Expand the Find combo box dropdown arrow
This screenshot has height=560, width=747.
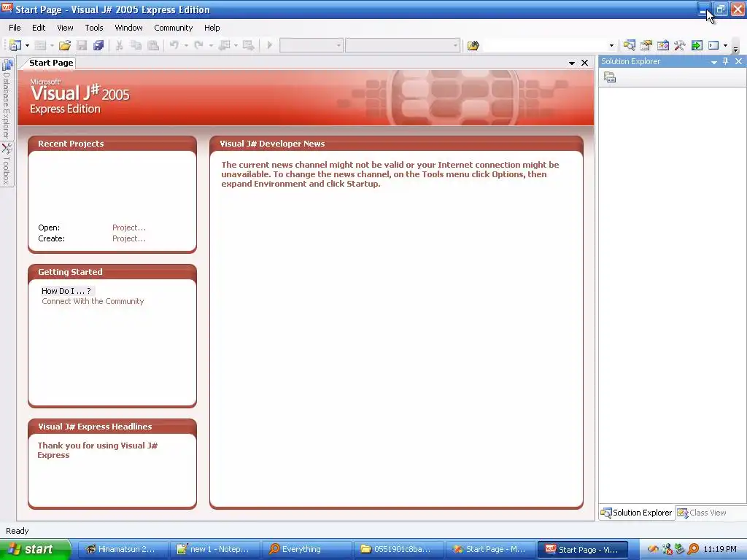click(612, 46)
